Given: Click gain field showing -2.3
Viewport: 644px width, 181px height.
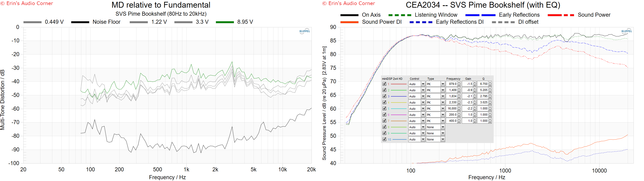Looking at the screenshot, I should point(467,102).
